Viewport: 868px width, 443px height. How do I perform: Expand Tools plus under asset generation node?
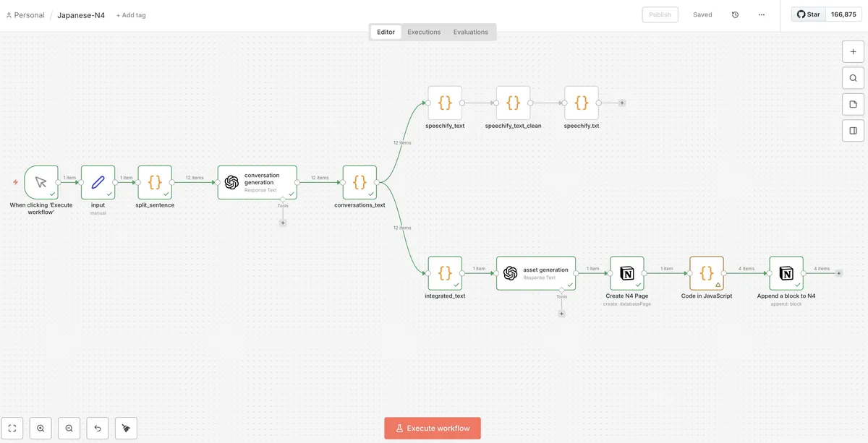click(561, 314)
